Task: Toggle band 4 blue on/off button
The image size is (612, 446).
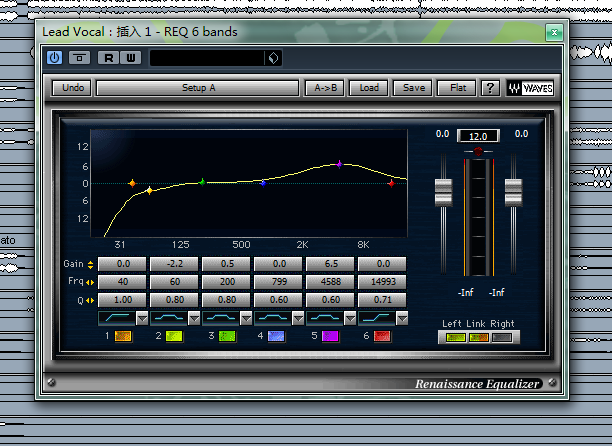Action: [x=276, y=336]
